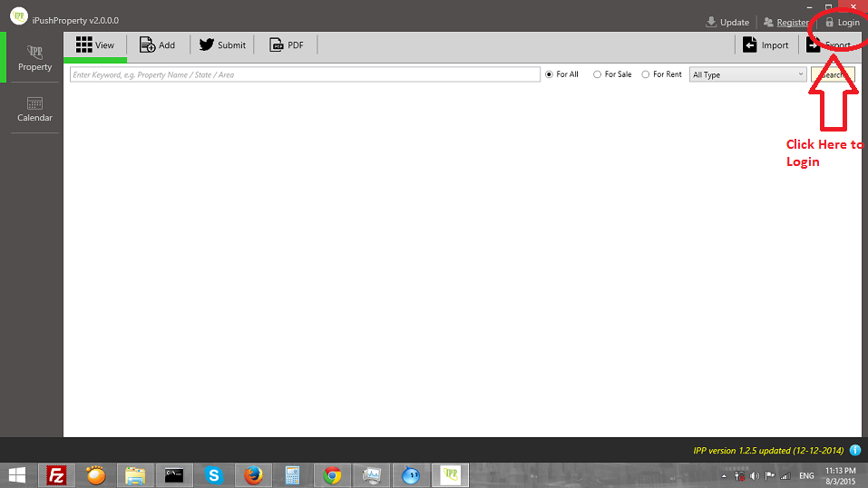Open the picture viewer taskbar icon
The image size is (868, 488).
click(372, 475)
